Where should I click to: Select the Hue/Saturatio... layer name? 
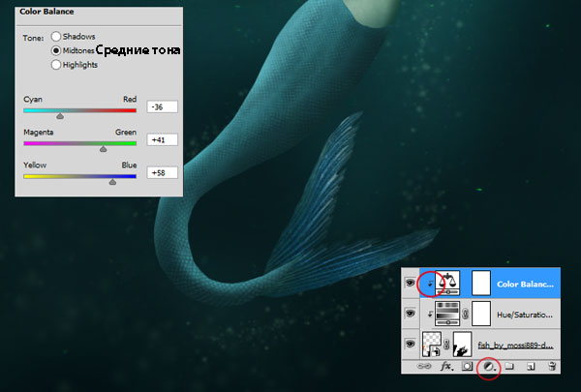525,315
